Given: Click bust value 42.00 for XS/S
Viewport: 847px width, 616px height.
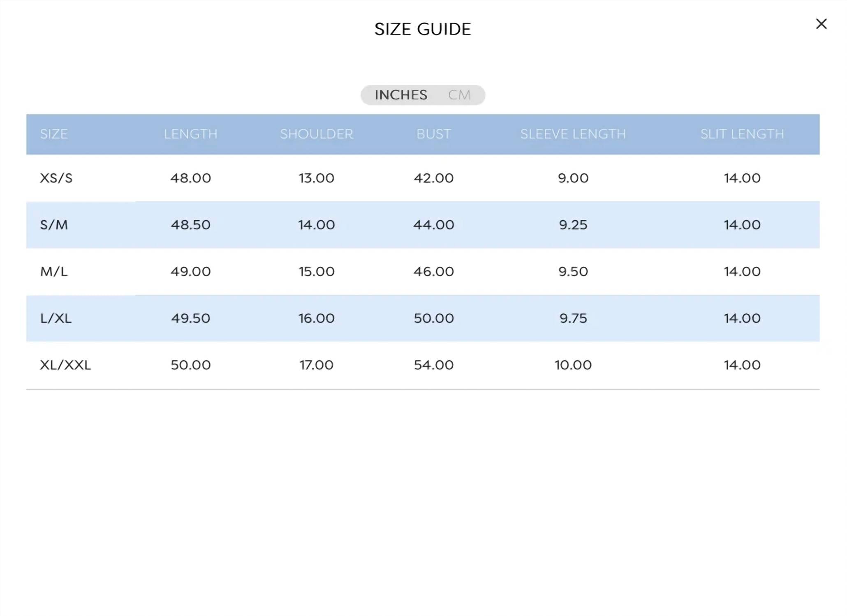Looking at the screenshot, I should click(434, 178).
